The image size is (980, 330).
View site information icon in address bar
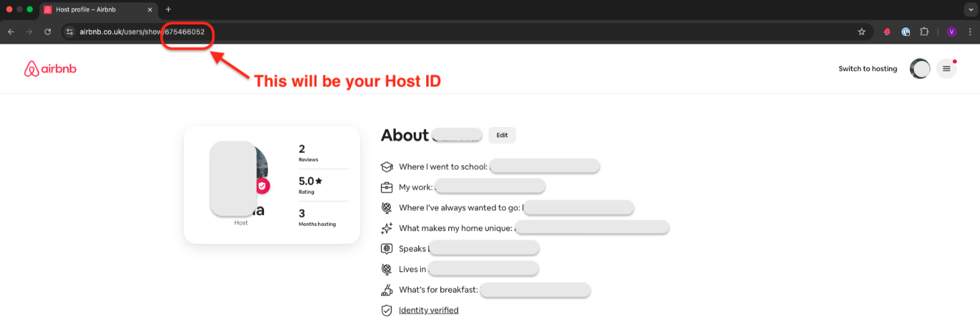coord(70,31)
